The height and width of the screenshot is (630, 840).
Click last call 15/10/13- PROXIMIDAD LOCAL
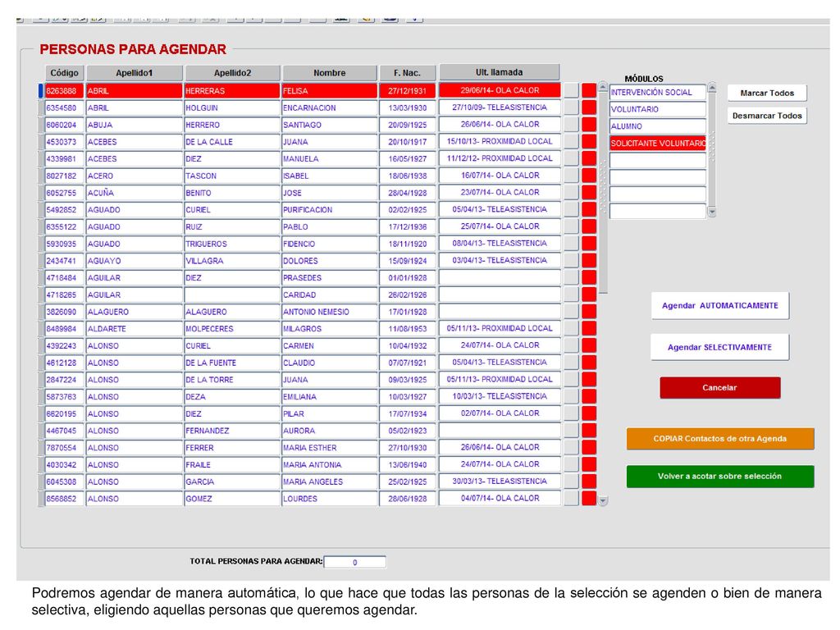coord(500,141)
